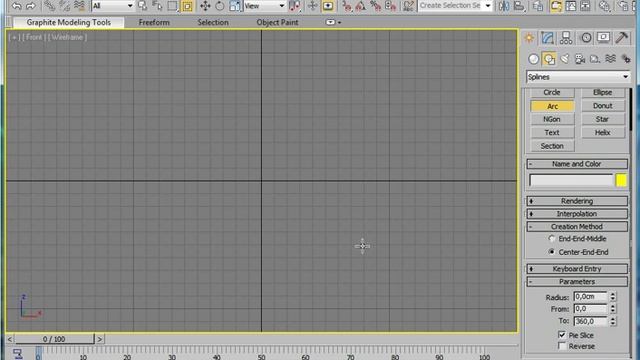Open the ribbon options dropdown after Object Paint
Screen dimensions: 640x360
333,22
